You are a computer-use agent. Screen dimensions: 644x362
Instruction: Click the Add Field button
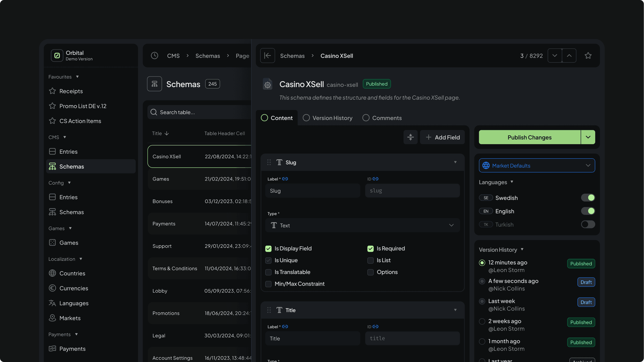pos(442,137)
